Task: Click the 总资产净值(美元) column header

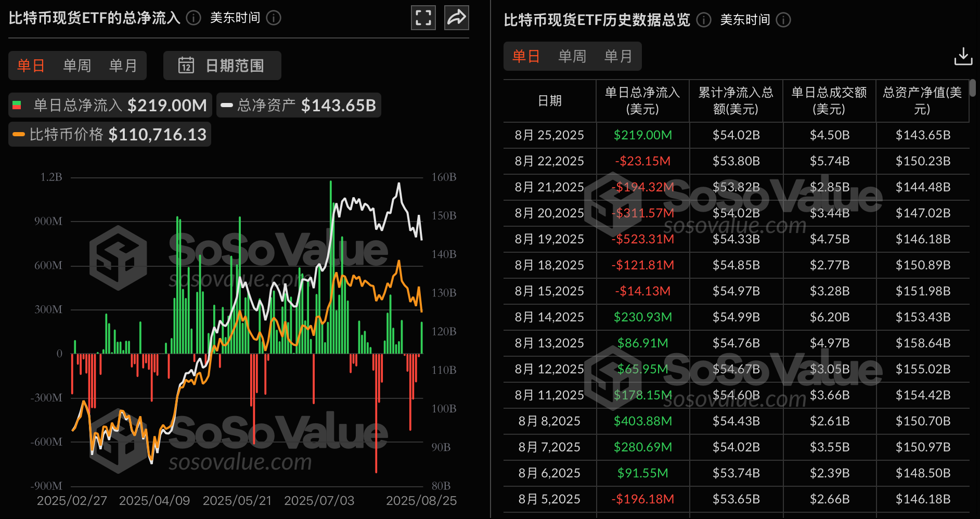Action: point(922,101)
